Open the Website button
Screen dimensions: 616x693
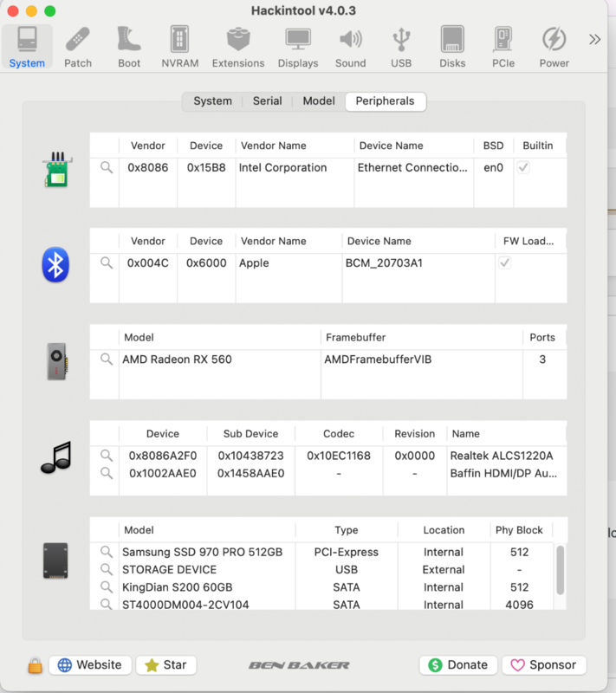tap(90, 664)
